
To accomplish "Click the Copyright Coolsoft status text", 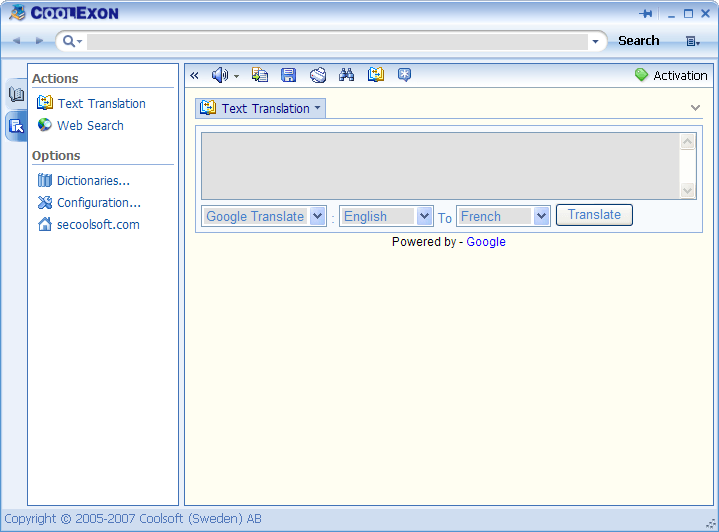I will click(133, 519).
